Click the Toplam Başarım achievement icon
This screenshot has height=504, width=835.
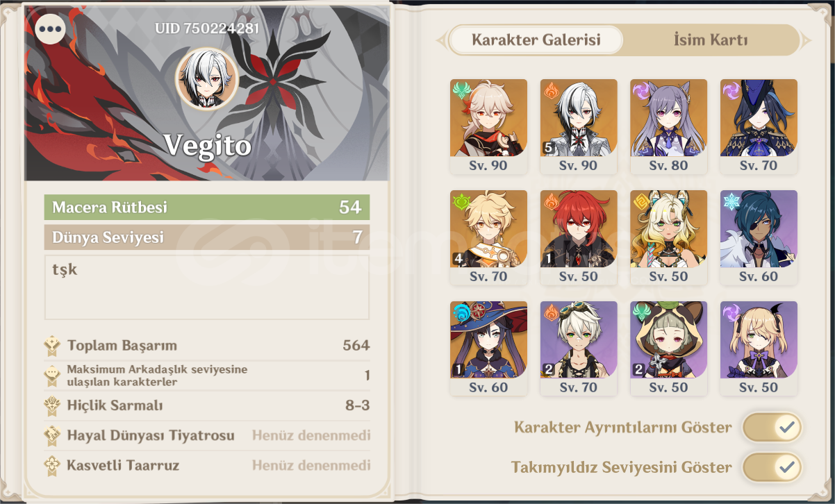click(x=52, y=345)
